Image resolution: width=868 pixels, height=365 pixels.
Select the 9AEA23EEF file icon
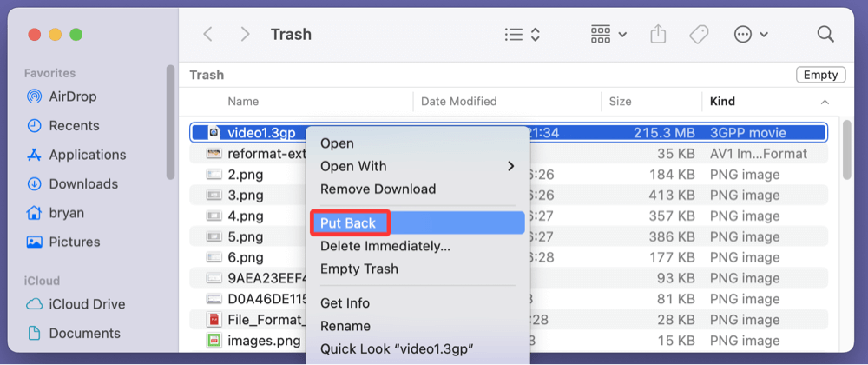coord(214,278)
